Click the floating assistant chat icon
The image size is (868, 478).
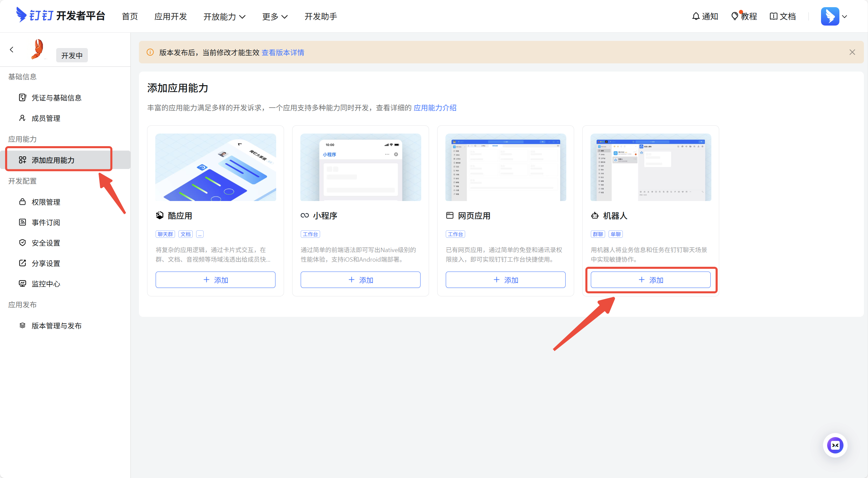coord(835,445)
